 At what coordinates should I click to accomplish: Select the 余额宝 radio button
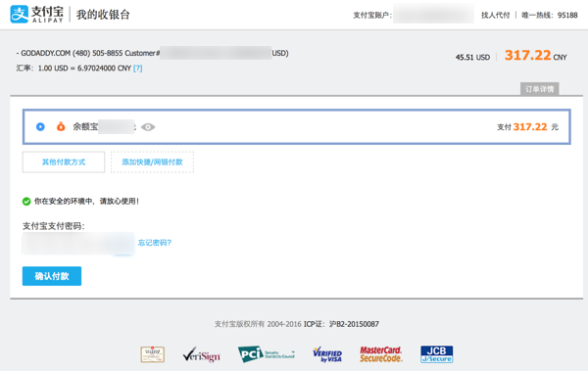tap(40, 126)
